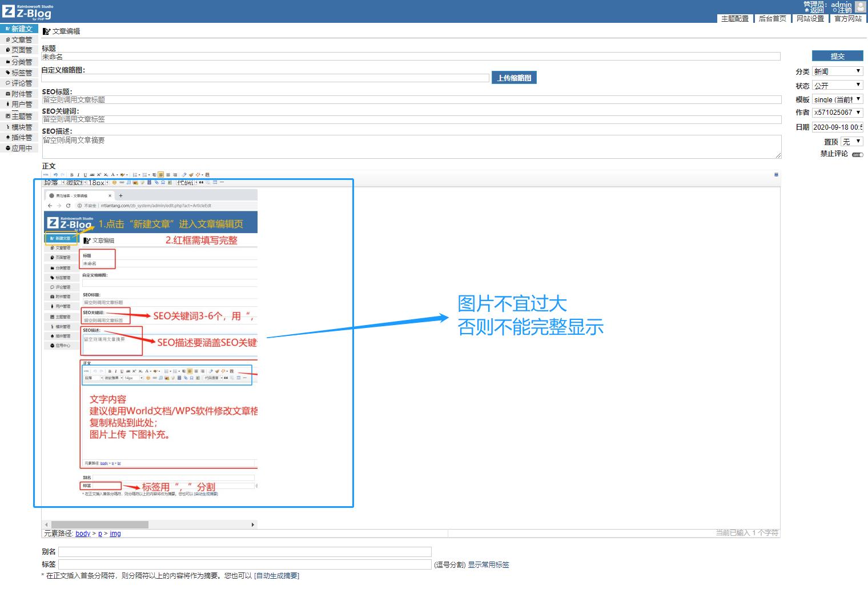
Task: Click the format eraser icon
Action: point(184,175)
